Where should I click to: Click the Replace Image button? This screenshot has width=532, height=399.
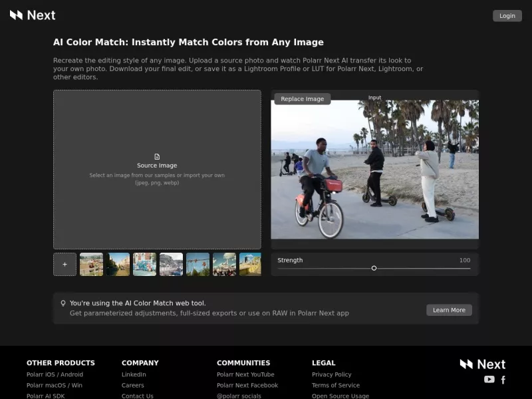coord(303,99)
